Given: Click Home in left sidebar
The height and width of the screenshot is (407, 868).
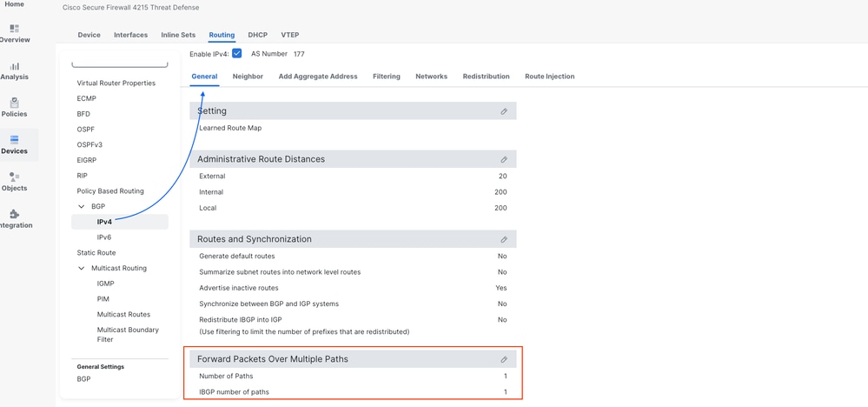Looking at the screenshot, I should pos(15,3).
